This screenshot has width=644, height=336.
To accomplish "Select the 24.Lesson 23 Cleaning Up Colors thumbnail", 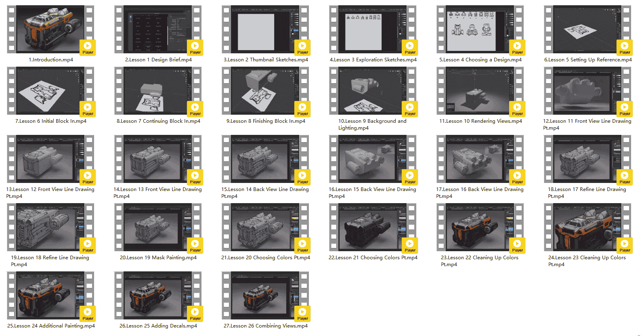I will (x=587, y=227).
